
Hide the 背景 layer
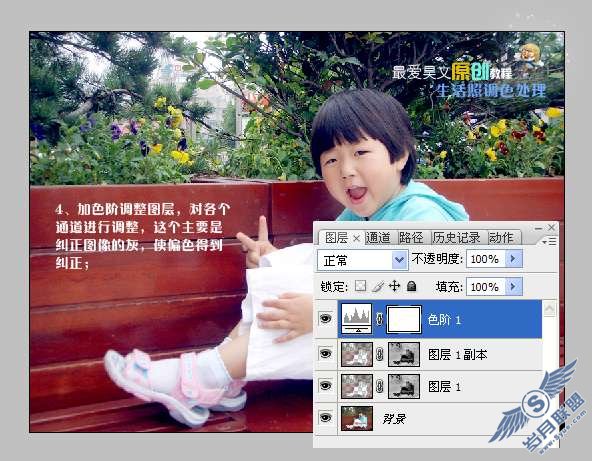[x=325, y=418]
